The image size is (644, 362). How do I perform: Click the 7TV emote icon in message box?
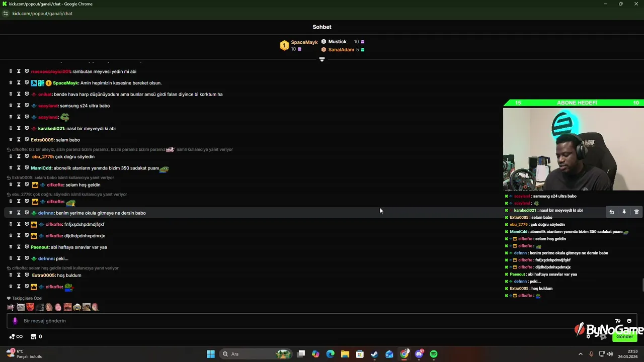[618, 321]
